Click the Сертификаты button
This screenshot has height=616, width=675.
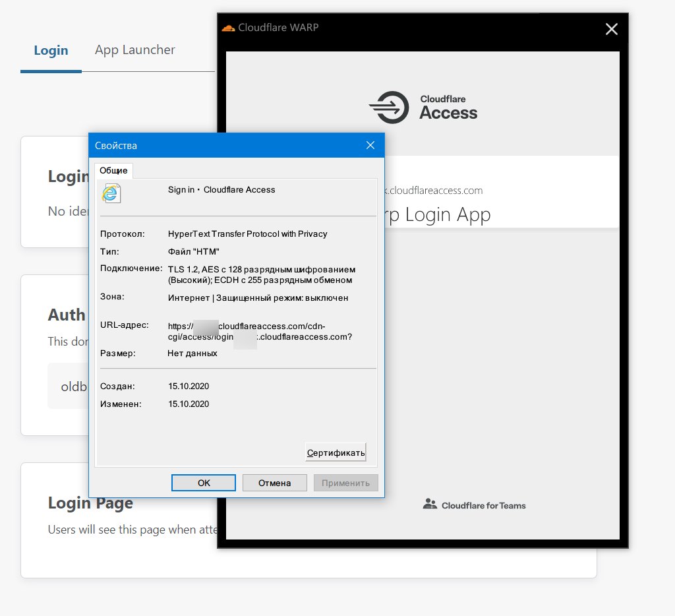(x=336, y=452)
